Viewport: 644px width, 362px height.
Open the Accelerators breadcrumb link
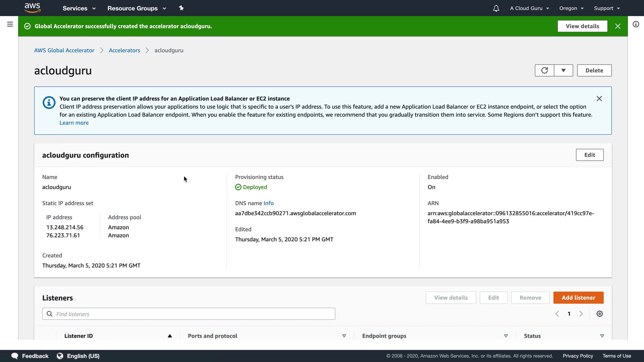124,50
